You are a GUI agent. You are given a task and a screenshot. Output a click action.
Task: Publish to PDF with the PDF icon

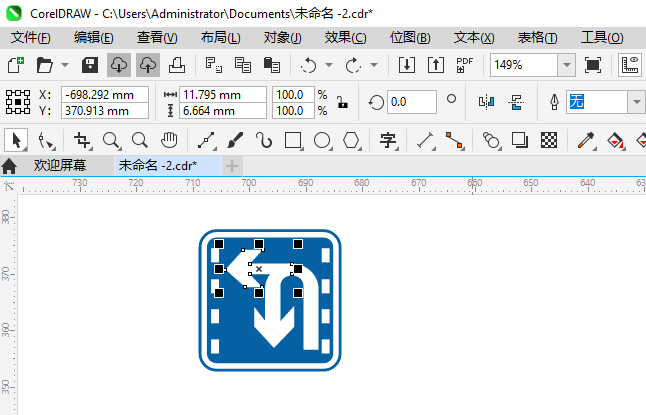[x=465, y=65]
